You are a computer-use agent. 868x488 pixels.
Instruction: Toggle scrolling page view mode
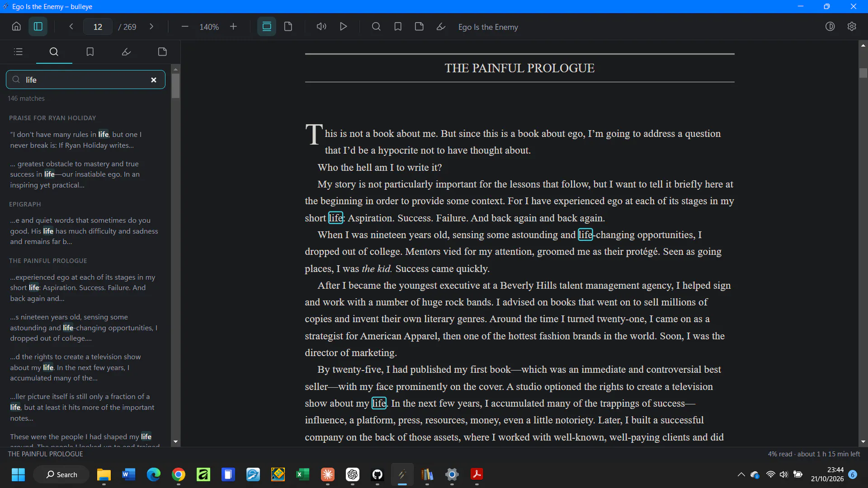[x=267, y=27]
